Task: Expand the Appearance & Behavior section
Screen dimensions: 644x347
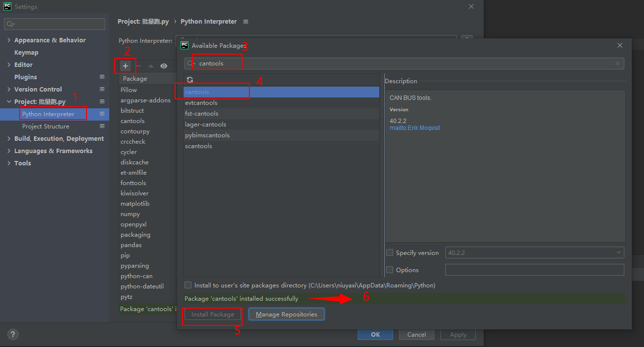Action: (x=9, y=40)
